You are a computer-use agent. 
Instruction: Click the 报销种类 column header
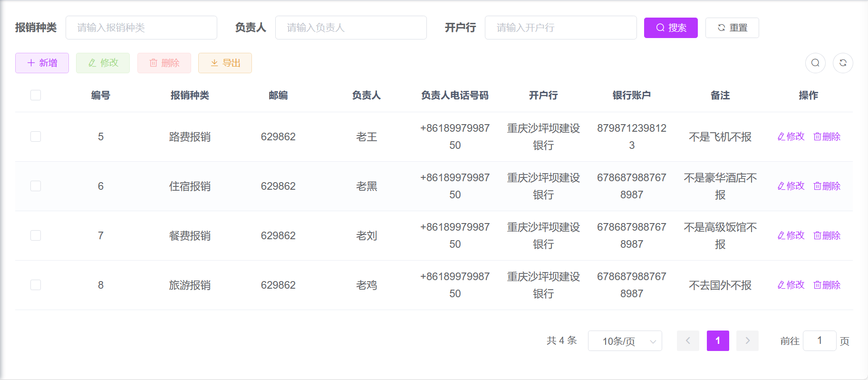(x=190, y=96)
